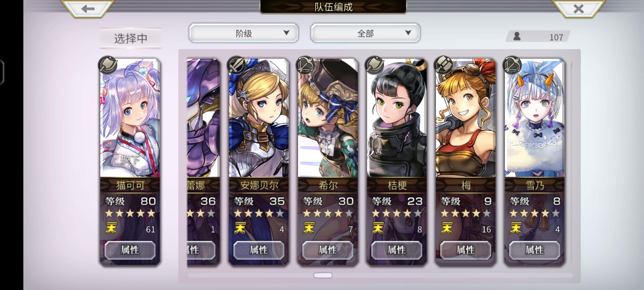Click the 选择中 tab label
Screen dimensions: 644x290
(x=131, y=38)
